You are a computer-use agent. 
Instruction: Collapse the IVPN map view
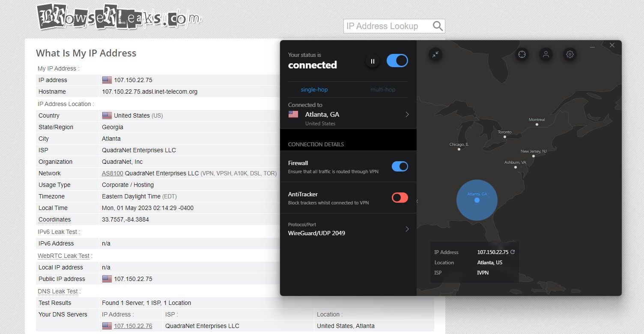coord(435,54)
